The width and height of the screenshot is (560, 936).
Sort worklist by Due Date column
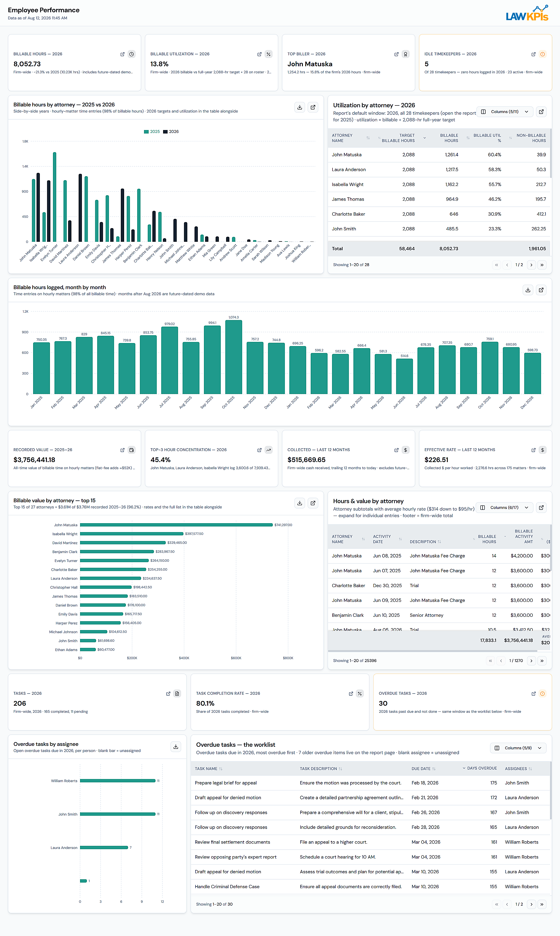pos(423,769)
